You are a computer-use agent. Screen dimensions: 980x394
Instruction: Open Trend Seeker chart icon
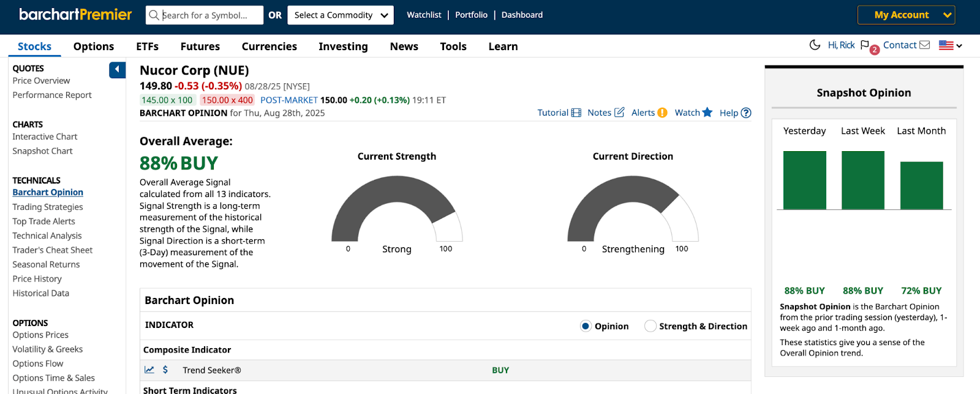(149, 370)
